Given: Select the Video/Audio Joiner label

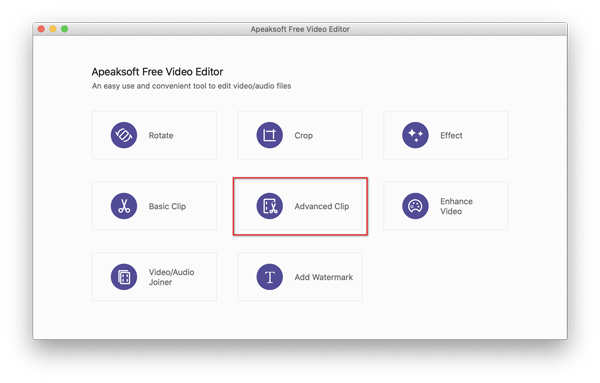Looking at the screenshot, I should (171, 277).
